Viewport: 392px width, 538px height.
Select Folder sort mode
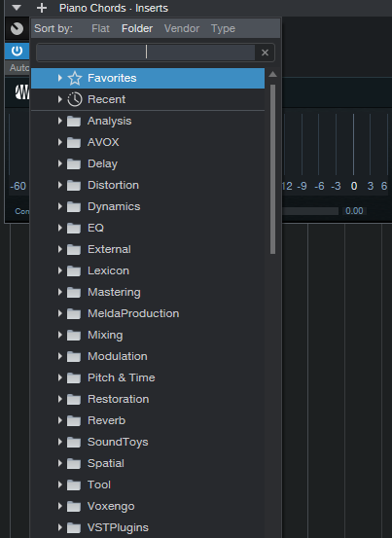point(137,28)
